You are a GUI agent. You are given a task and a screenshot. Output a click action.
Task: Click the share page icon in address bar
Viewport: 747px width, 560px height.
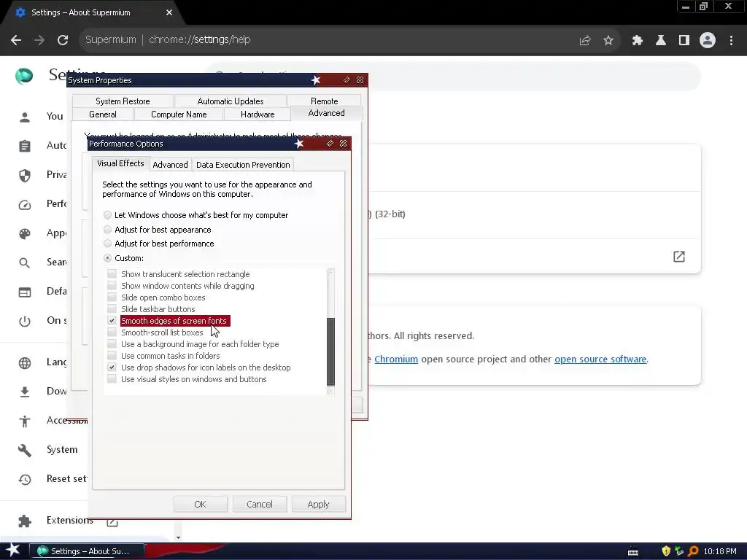pyautogui.click(x=585, y=41)
